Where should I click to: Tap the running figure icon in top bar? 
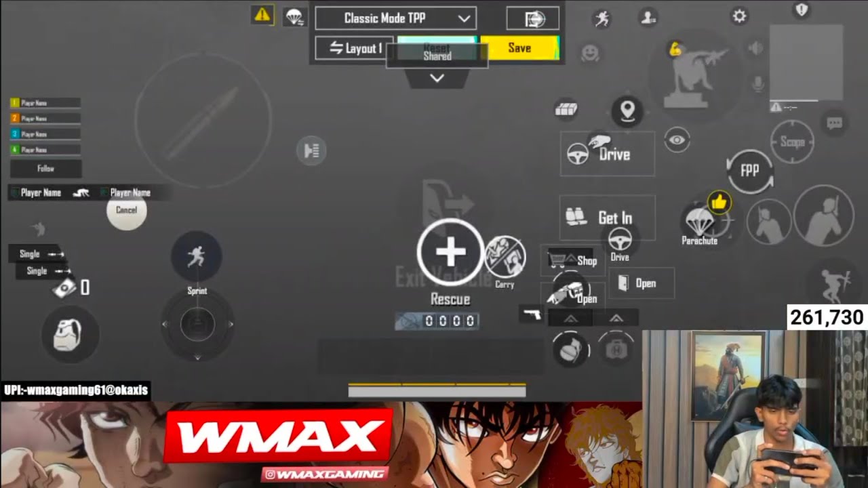[601, 19]
